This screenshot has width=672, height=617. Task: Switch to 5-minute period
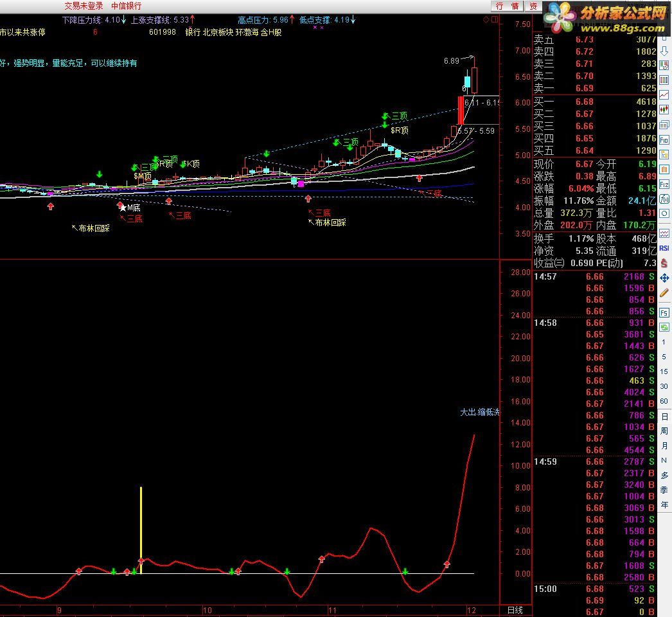pos(664,357)
